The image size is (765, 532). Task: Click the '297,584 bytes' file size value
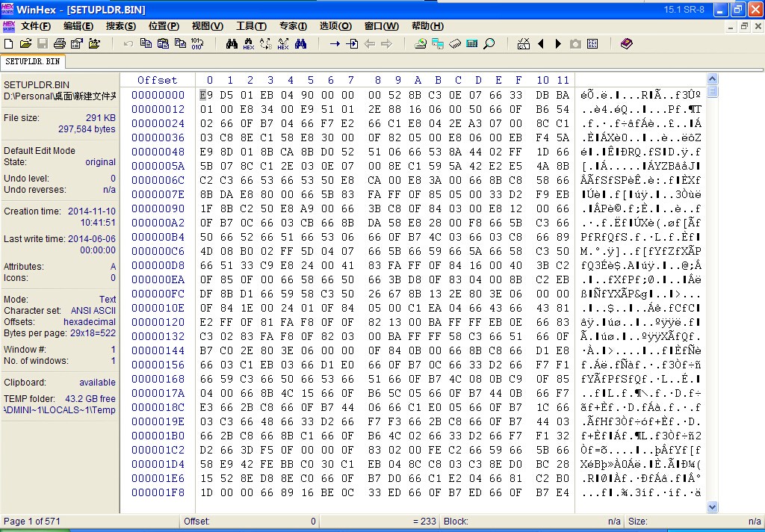tap(87, 129)
